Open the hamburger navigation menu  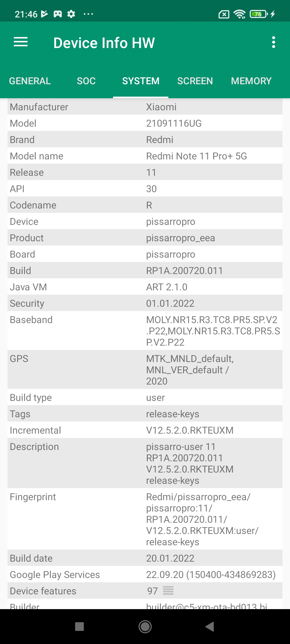(x=21, y=42)
